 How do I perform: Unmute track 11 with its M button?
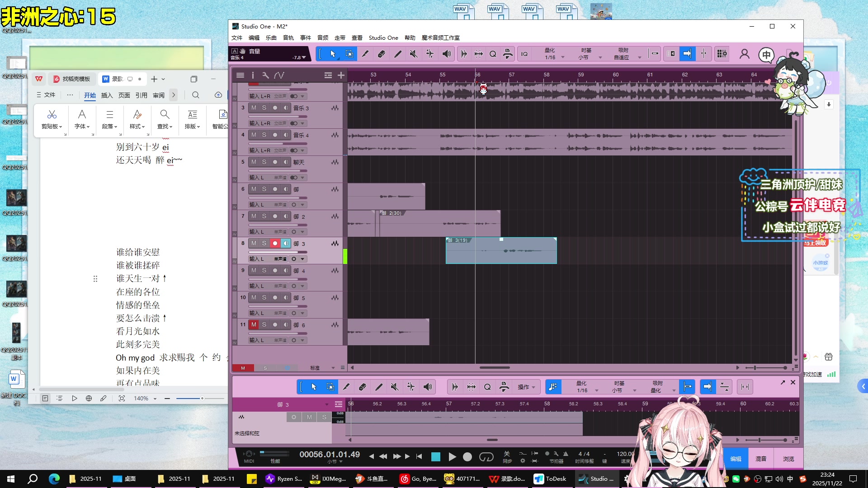tap(254, 324)
